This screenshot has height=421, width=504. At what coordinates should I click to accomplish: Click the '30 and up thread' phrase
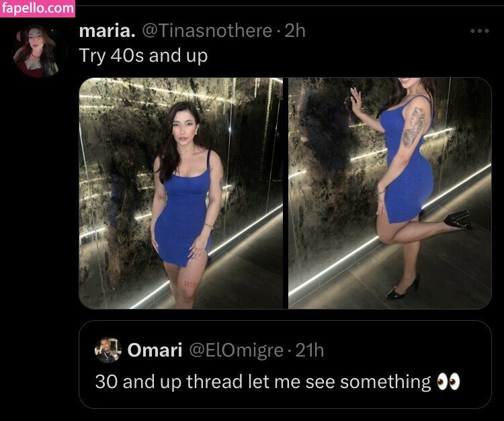(x=169, y=382)
